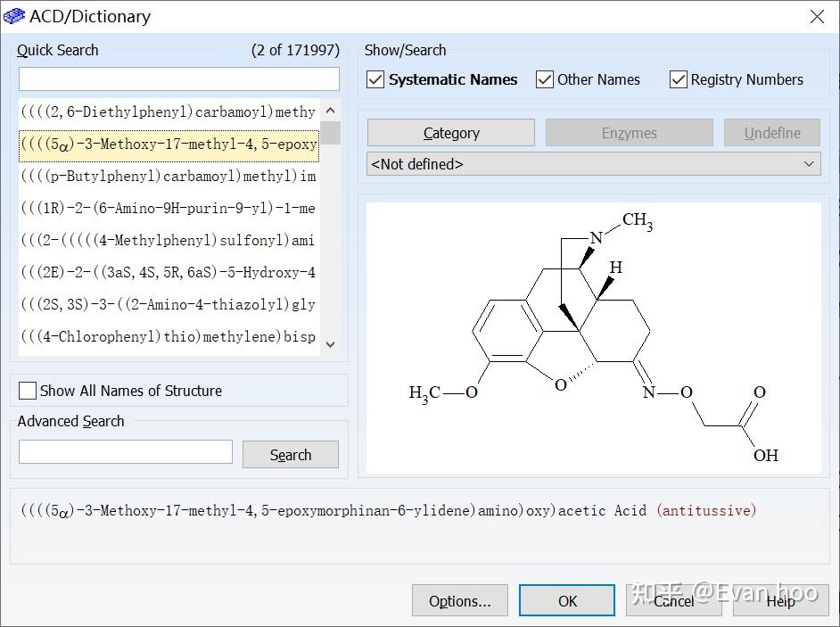Dismiss the dialog with Cancel
Image resolution: width=840 pixels, height=627 pixels.
(x=674, y=600)
